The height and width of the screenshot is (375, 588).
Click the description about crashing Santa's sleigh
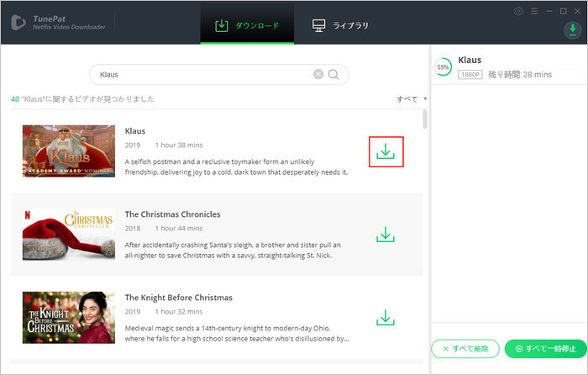tap(233, 251)
